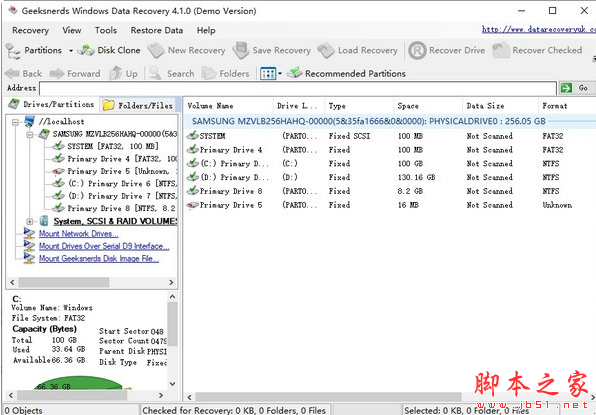Click the Load Recovery toolbar button
This screenshot has height=415, width=596.
point(357,51)
